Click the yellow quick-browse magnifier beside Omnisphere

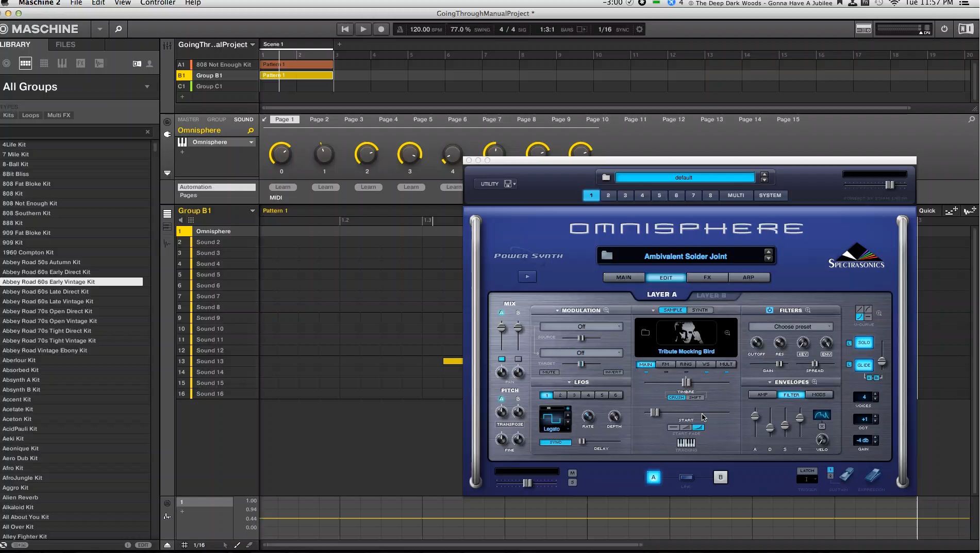tap(251, 131)
